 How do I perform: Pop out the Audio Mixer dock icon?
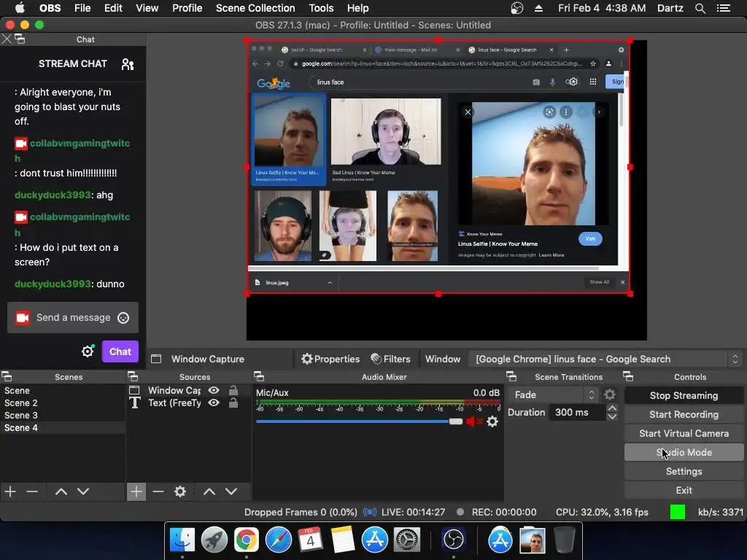[259, 377]
